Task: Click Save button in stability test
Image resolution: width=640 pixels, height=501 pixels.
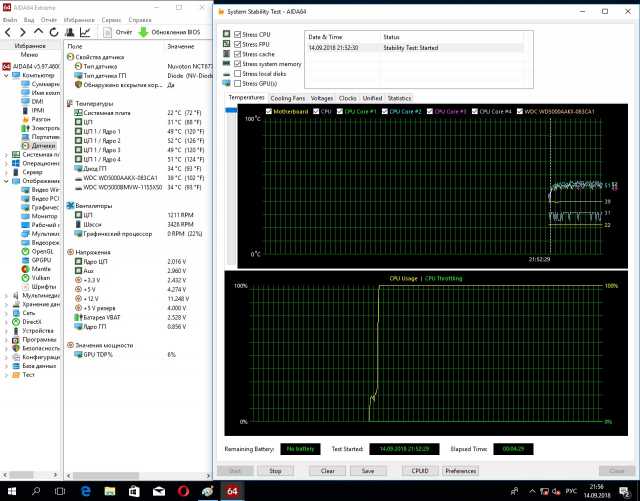Action: click(368, 471)
